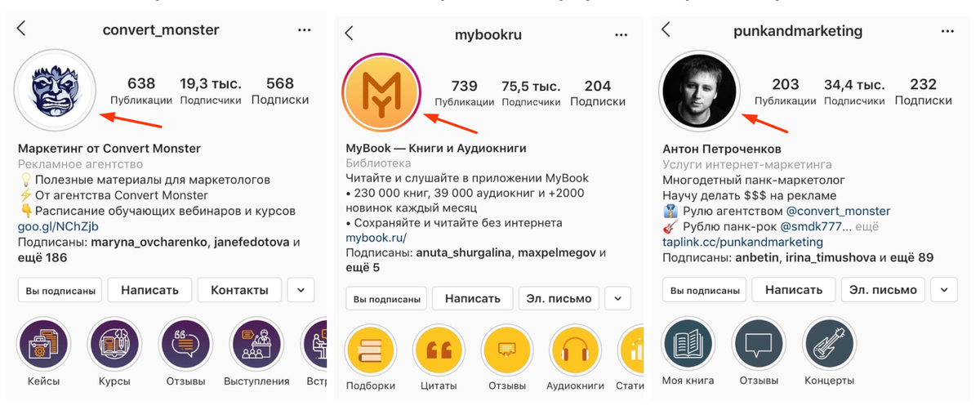Screen dimensions: 980x410
Task: Expand suggestions chevron on mybookru profile
Action: (618, 299)
